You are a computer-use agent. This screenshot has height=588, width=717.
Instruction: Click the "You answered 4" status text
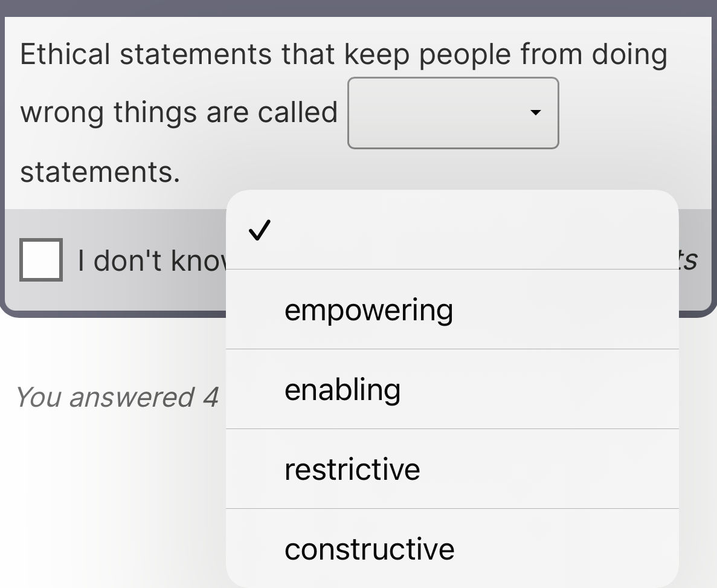(x=117, y=398)
